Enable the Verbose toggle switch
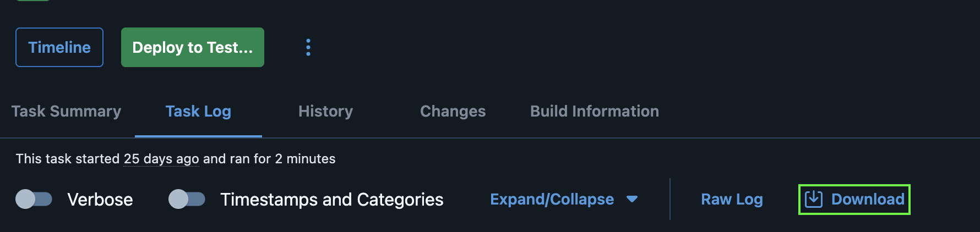Image resolution: width=980 pixels, height=232 pixels. (x=34, y=199)
